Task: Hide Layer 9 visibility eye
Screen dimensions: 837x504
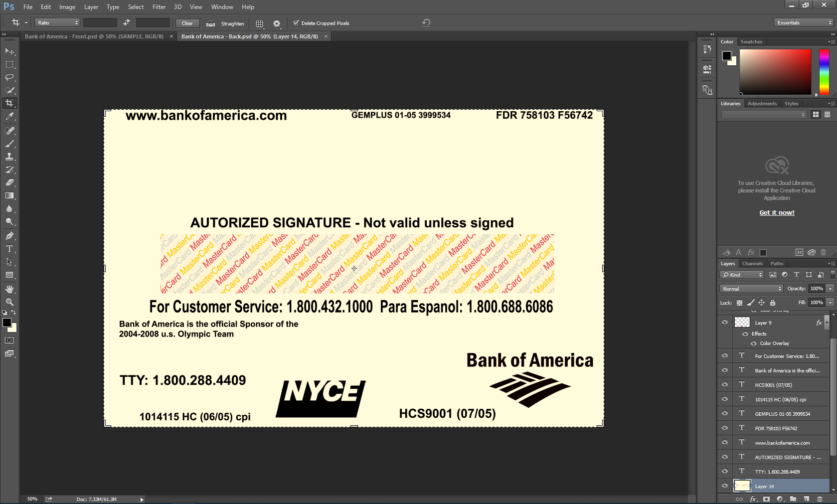Action: tap(725, 322)
